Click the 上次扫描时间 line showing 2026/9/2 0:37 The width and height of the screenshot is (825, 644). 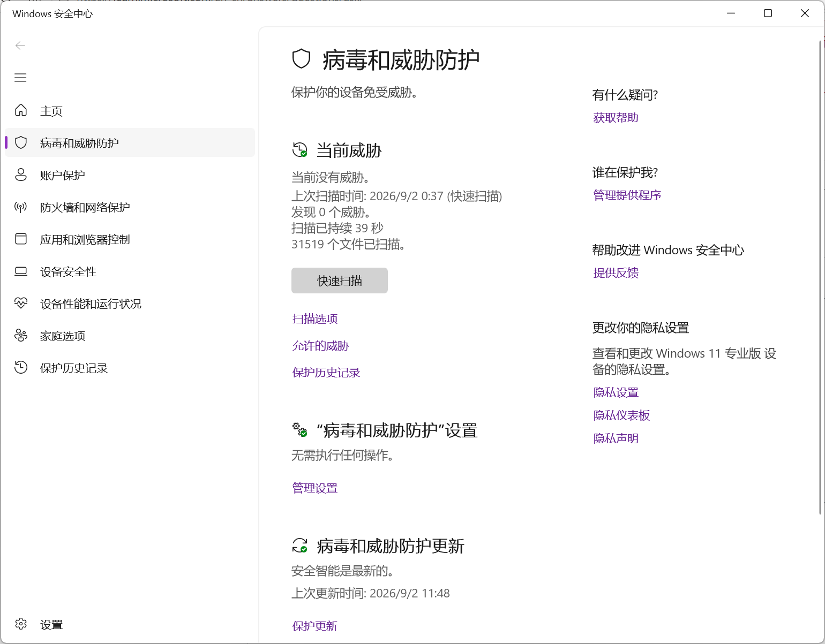pos(397,196)
